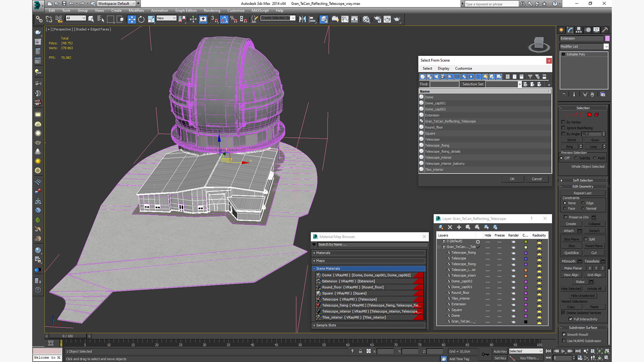Select Gran_TeCan object in scene list
Viewport: 644px width, 362px height.
[450, 121]
